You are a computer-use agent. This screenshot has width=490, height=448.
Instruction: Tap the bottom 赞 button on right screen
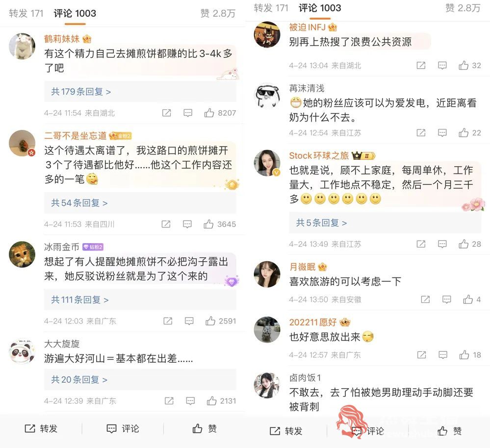pyautogui.click(x=449, y=431)
